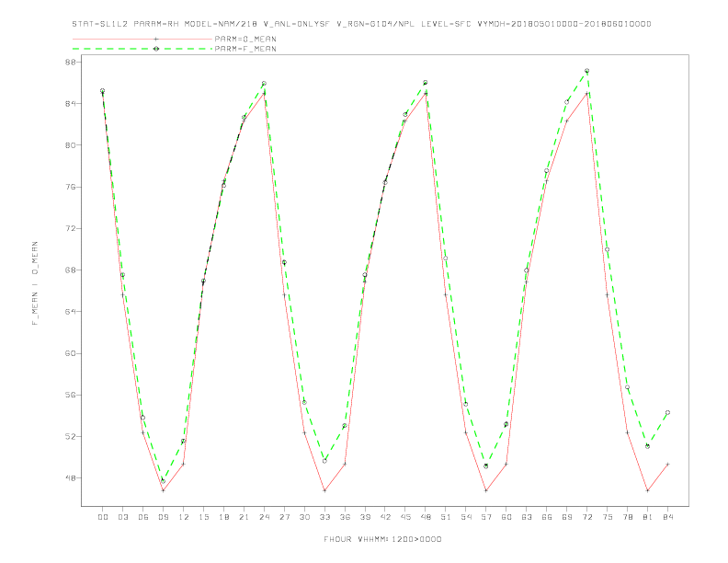Select the green dashed line sample in legend
Image resolution: width=728 pixels, height=563 pixels.
point(142,49)
